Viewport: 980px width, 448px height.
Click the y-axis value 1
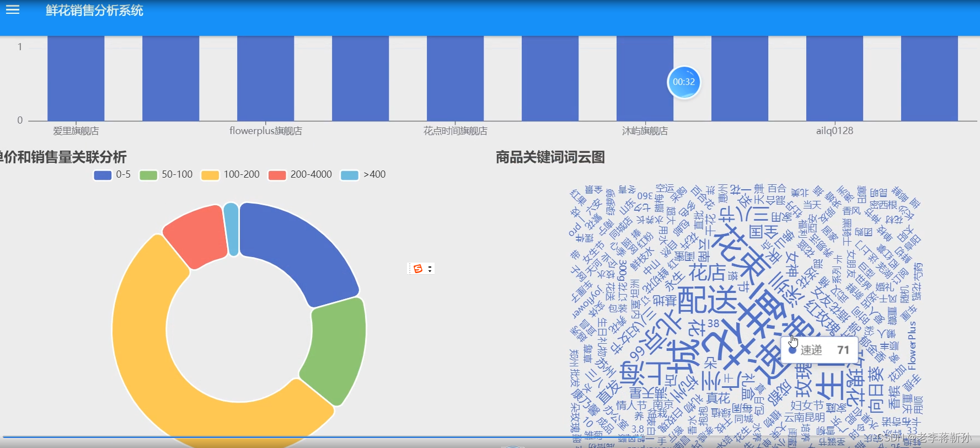[20, 47]
